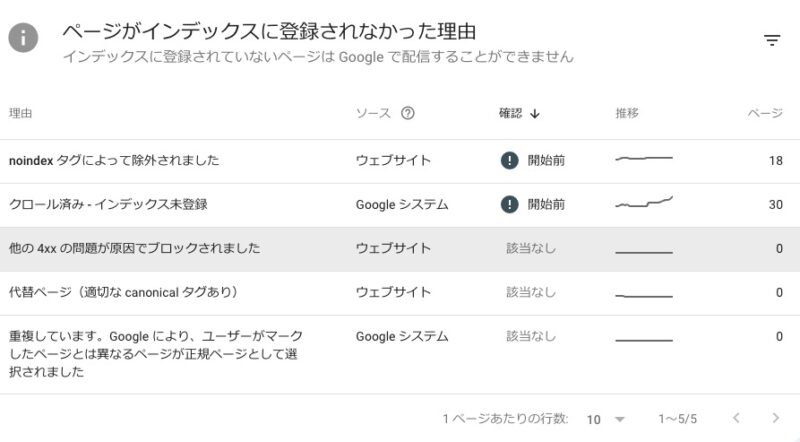This screenshot has width=800, height=442.
Task: Click the trend sparkline in the noindex row
Action: tap(644, 159)
